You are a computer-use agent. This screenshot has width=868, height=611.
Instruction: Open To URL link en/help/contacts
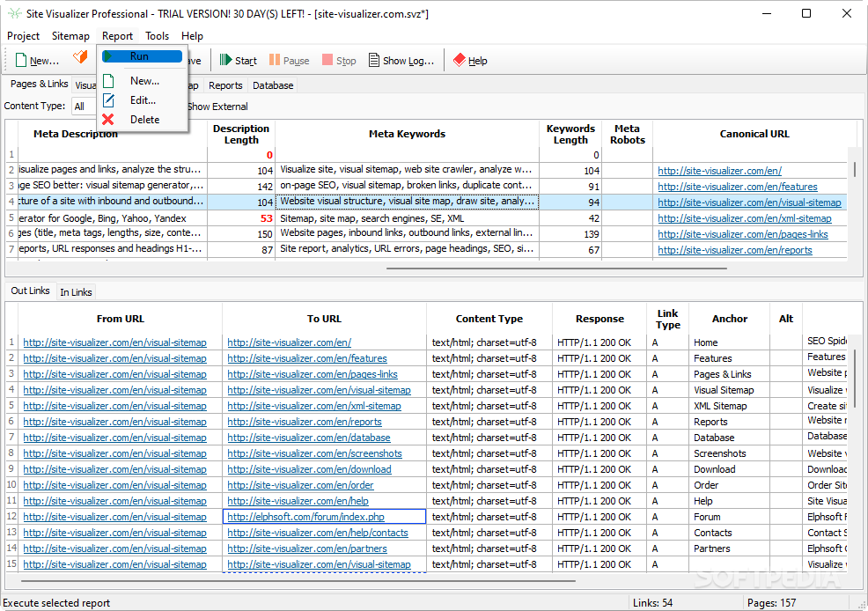point(318,533)
